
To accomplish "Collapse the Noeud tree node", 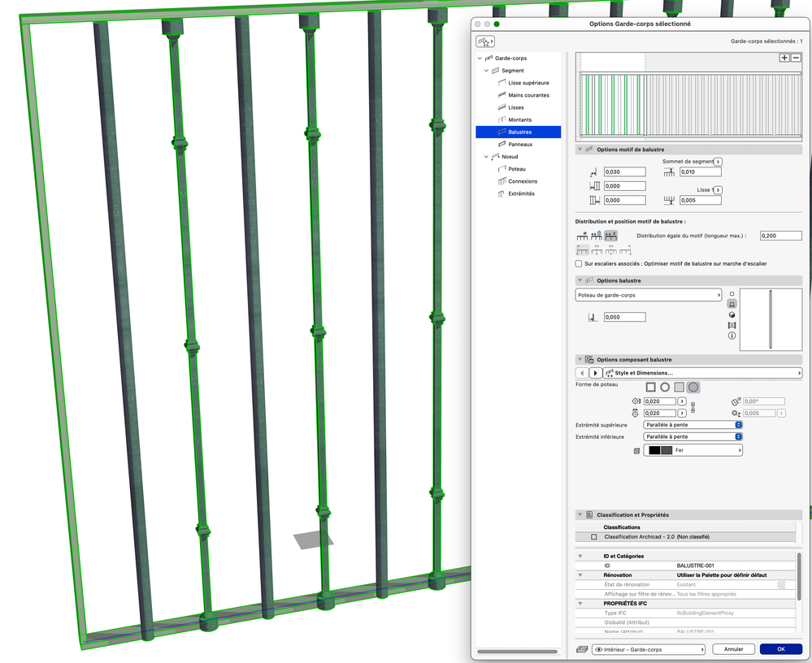I will pos(486,157).
